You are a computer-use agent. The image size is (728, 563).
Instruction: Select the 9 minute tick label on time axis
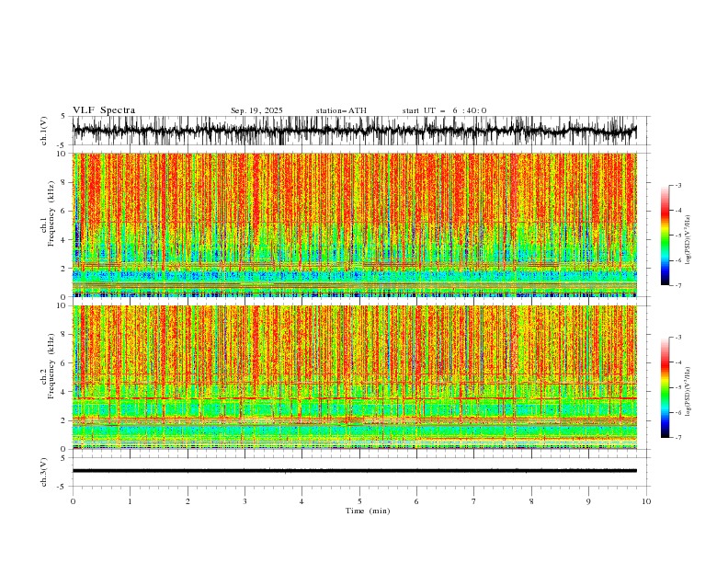coord(588,501)
